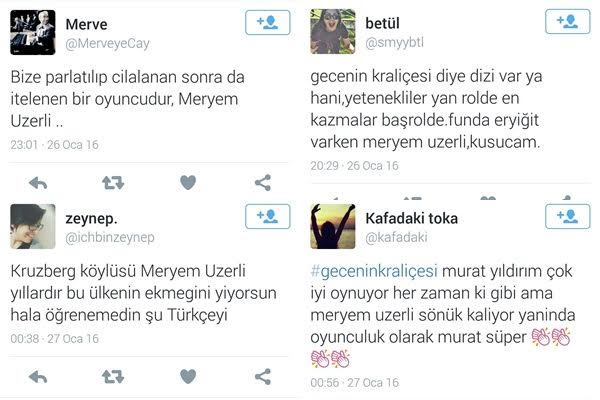Viewport: 600px width, 400px height.
Task: Like zeynep.'s tweet
Action: (x=188, y=377)
